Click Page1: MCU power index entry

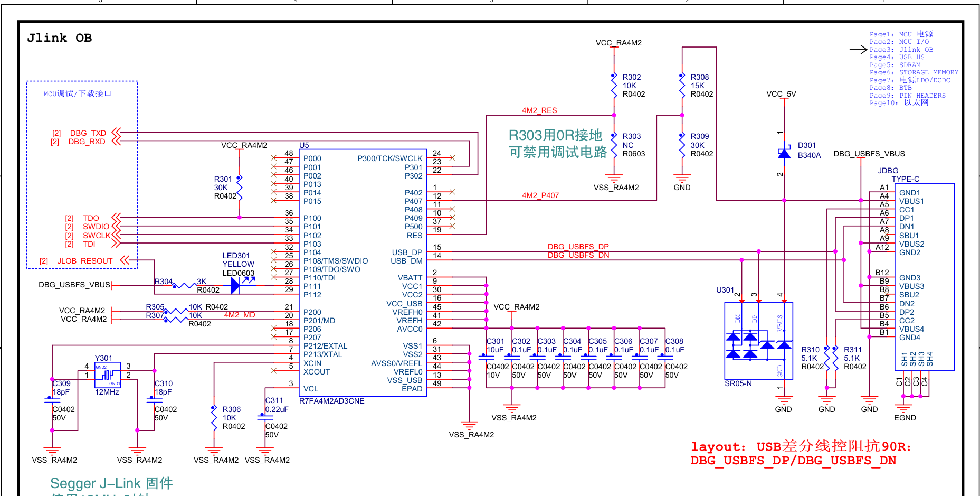click(x=901, y=34)
